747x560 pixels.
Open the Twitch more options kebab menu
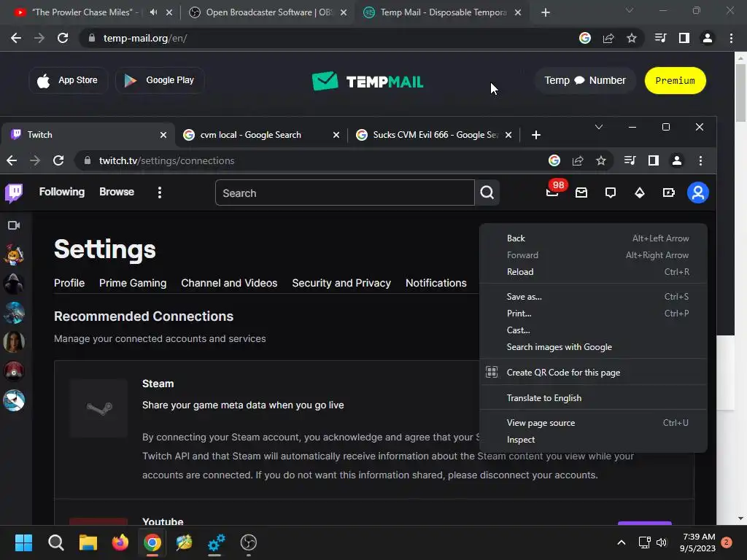160,192
